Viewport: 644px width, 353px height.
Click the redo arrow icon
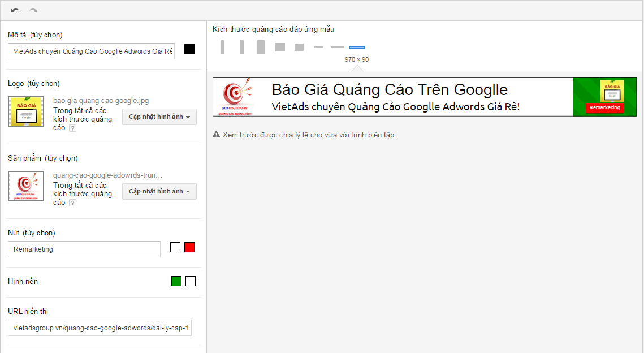point(32,10)
